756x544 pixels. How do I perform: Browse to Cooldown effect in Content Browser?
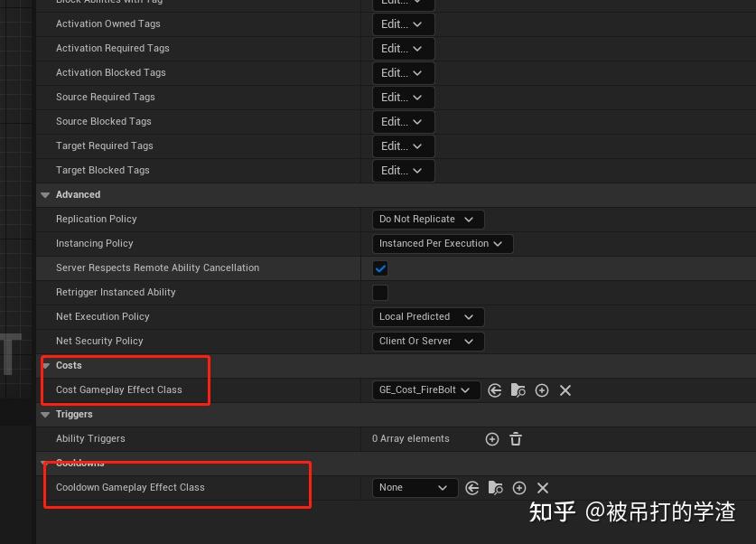[x=495, y=487]
